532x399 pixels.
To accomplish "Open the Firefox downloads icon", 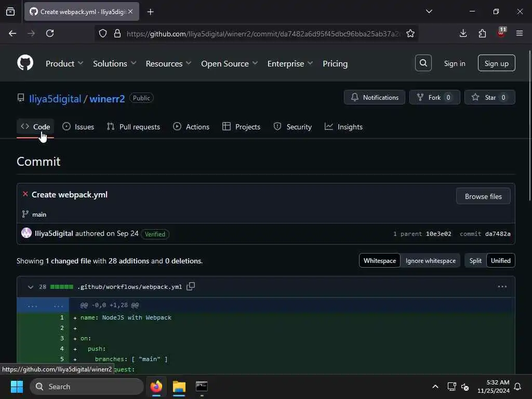I will pyautogui.click(x=463, y=33).
